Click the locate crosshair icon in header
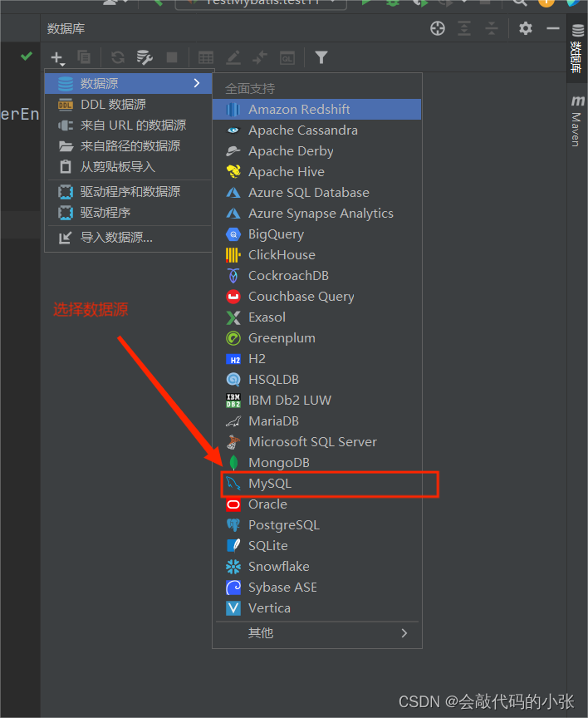 (438, 28)
